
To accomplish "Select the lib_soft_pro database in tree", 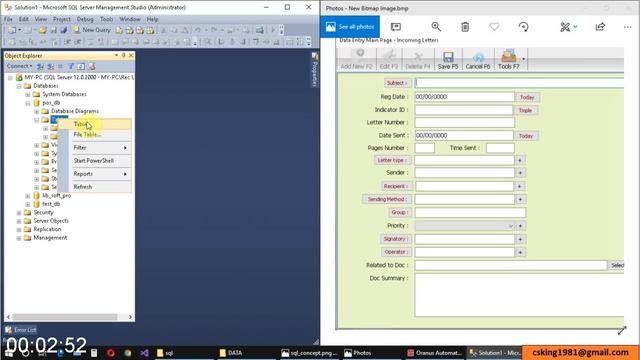I will [x=56, y=196].
